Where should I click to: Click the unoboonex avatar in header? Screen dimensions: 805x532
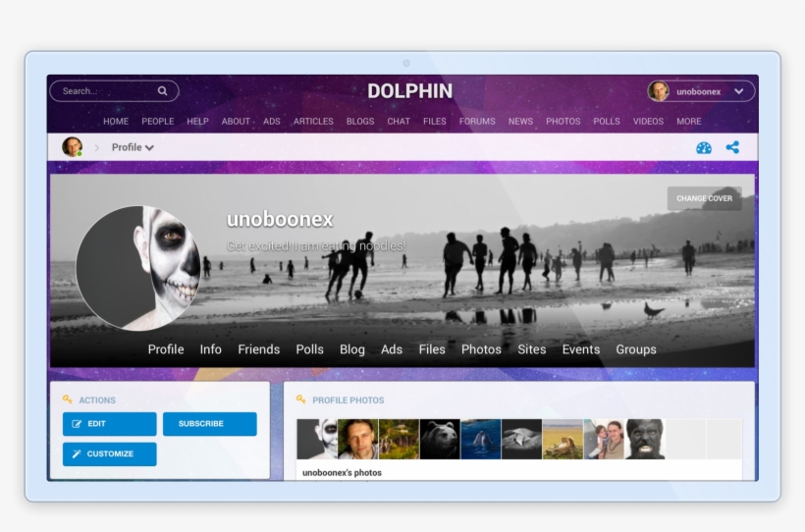point(659,91)
